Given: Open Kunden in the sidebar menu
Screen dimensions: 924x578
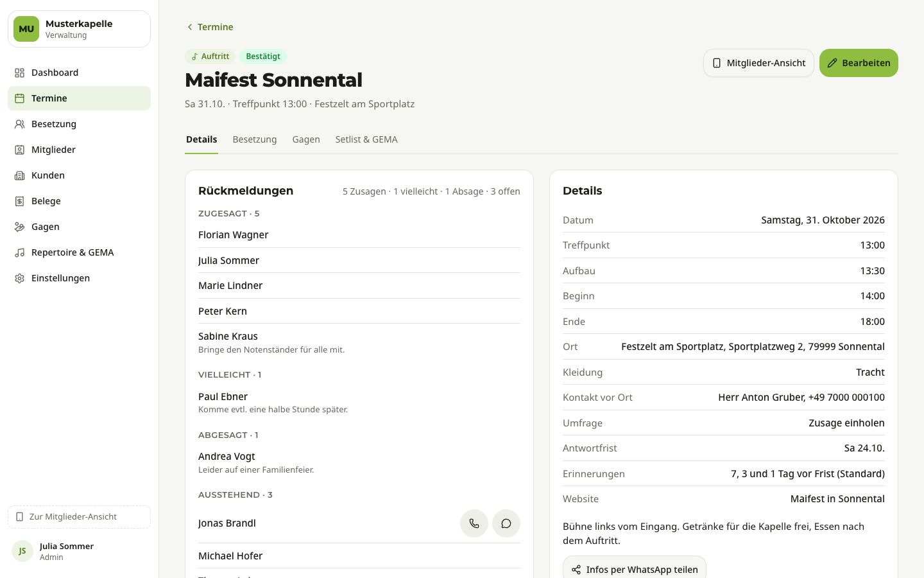Looking at the screenshot, I should (x=79, y=175).
